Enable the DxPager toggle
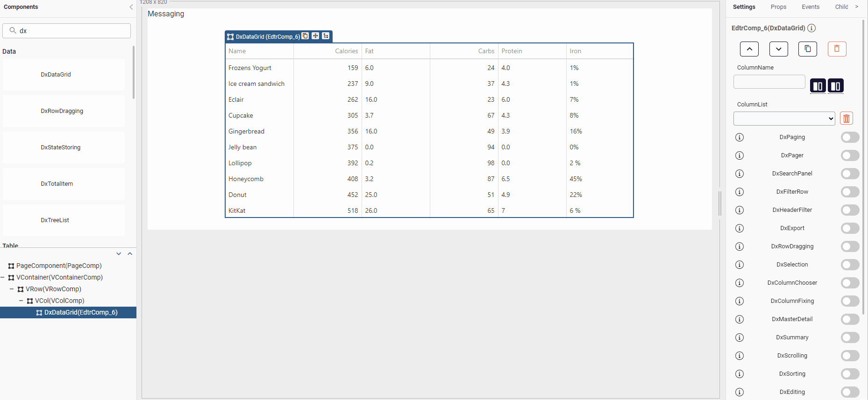The image size is (868, 400). click(850, 155)
